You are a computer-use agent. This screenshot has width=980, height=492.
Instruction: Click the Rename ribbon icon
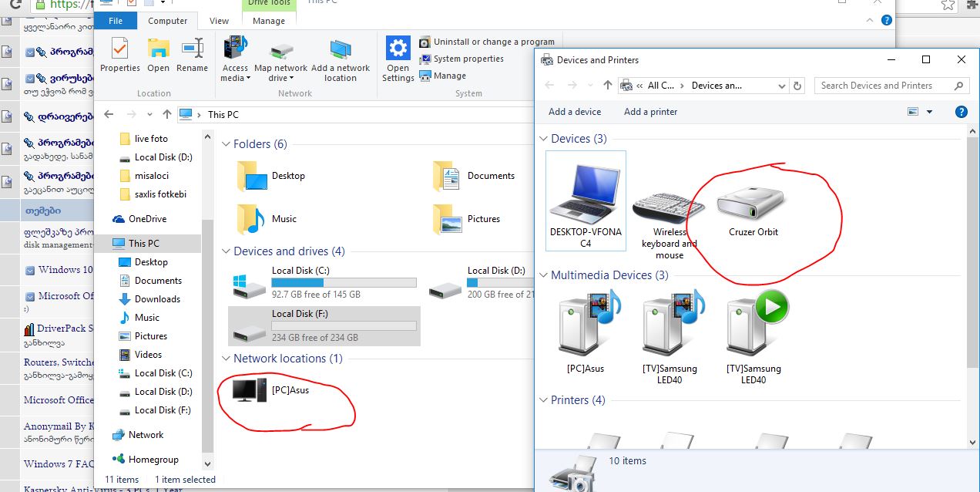[x=192, y=54]
